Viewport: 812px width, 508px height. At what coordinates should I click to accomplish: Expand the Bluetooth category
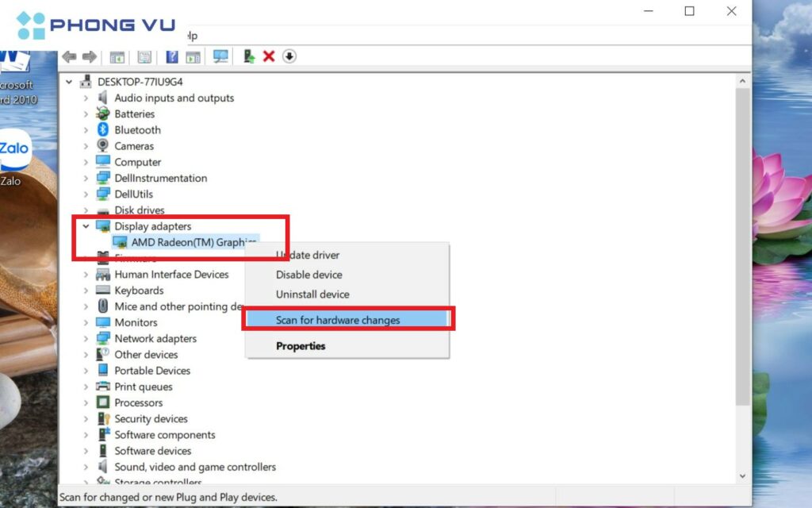pyautogui.click(x=86, y=130)
